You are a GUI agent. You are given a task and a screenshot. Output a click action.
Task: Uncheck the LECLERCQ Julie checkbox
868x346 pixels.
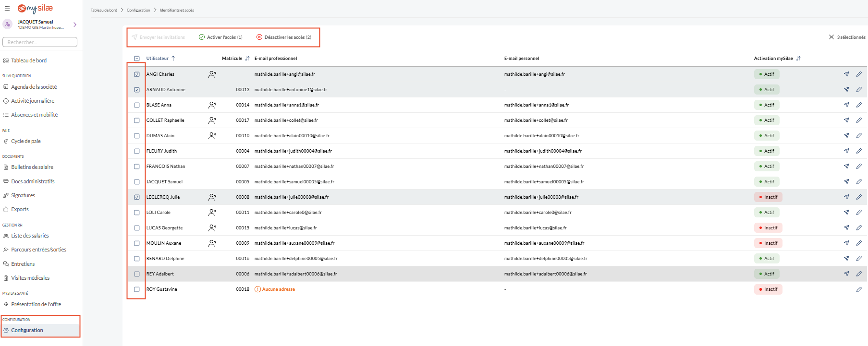tap(137, 197)
